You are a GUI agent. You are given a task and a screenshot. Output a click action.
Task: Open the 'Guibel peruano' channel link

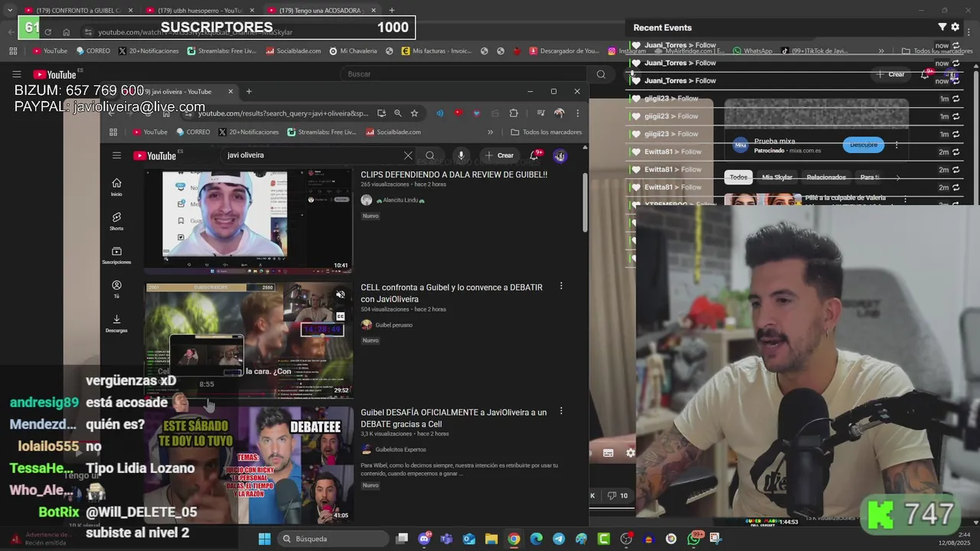pos(394,324)
